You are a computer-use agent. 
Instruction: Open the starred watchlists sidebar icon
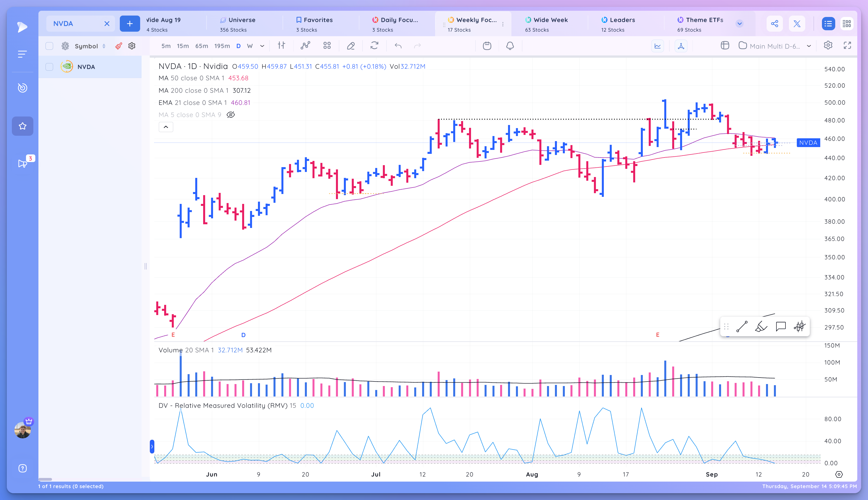[23, 126]
